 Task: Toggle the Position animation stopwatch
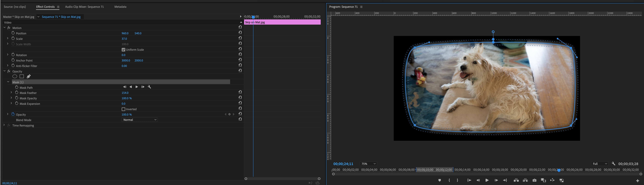(13, 33)
